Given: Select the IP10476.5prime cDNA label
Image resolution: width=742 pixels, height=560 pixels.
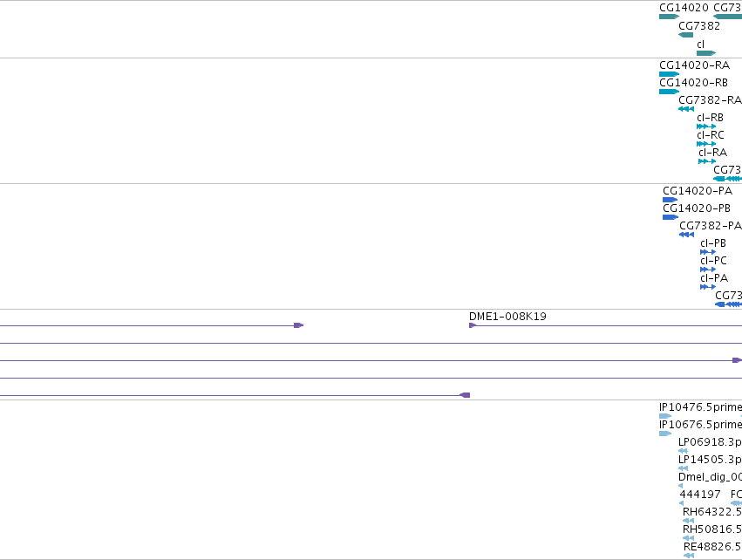Looking at the screenshot, I should [700, 407].
